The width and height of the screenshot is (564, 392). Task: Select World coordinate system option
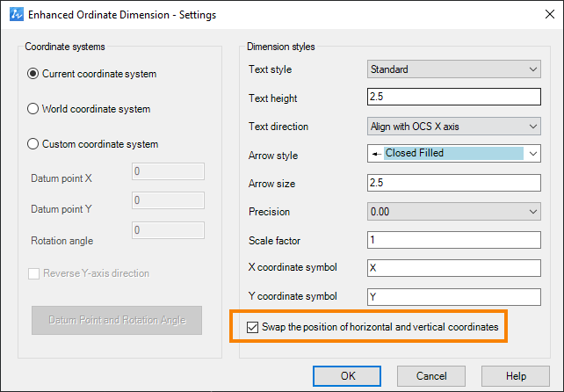[33, 109]
